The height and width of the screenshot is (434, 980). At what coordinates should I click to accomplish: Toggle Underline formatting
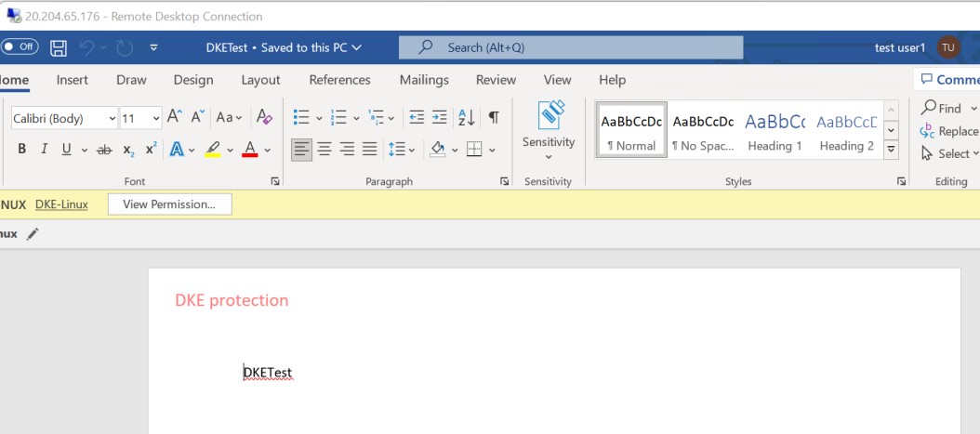coord(66,150)
